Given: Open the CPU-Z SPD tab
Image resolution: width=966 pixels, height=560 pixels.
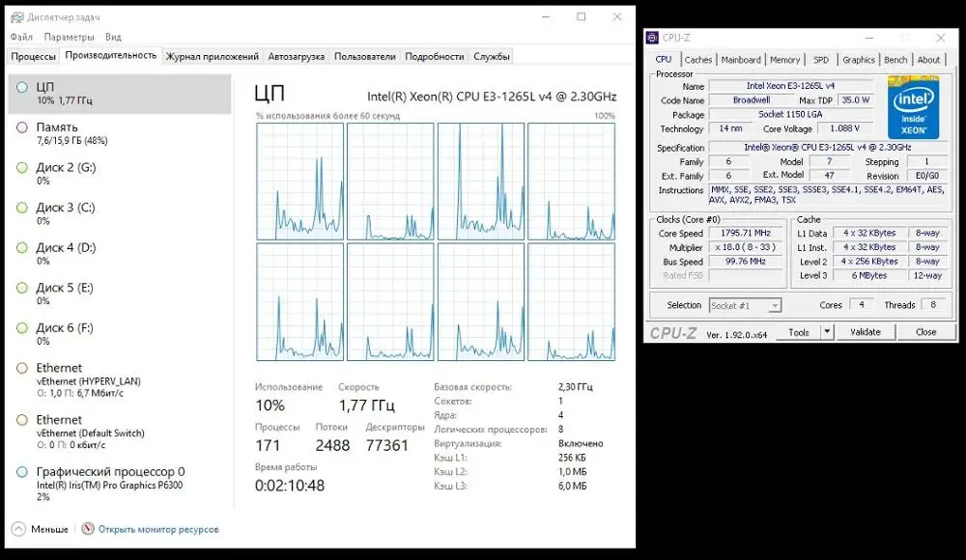Looking at the screenshot, I should 821,60.
